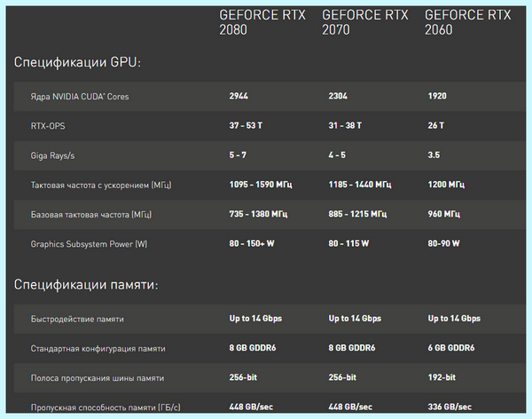Viewport: 532px width, 419px height.
Task: Click 256-bit under RTX 2070
Action: tap(342, 377)
